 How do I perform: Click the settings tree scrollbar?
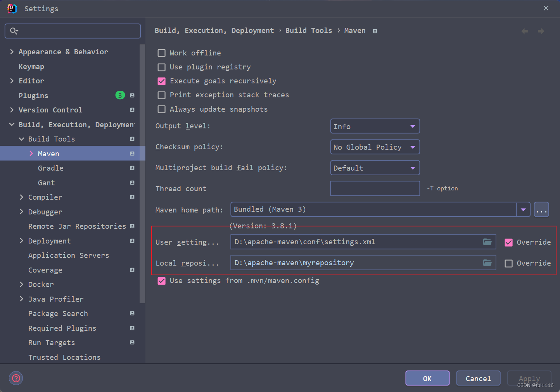click(142, 173)
